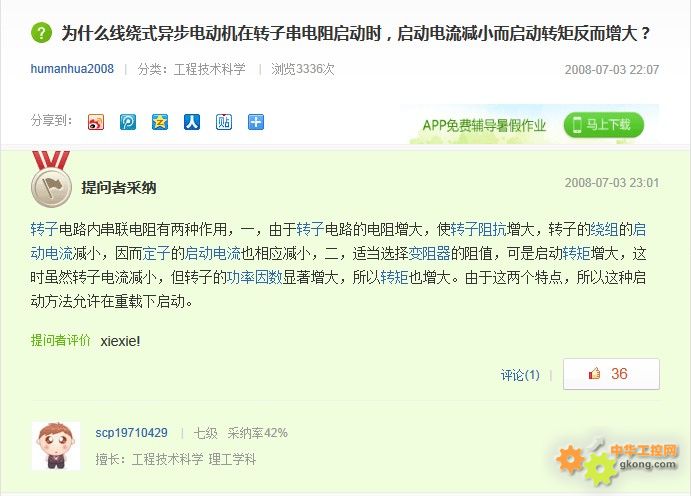The height and width of the screenshot is (496, 691).
Task: Share to Qzone star icon
Action: [160, 122]
